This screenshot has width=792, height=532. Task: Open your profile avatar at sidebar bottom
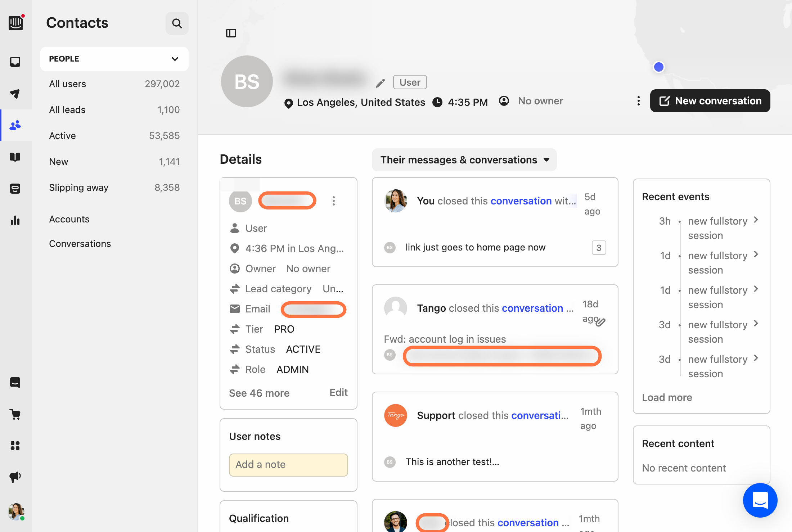pyautogui.click(x=16, y=511)
